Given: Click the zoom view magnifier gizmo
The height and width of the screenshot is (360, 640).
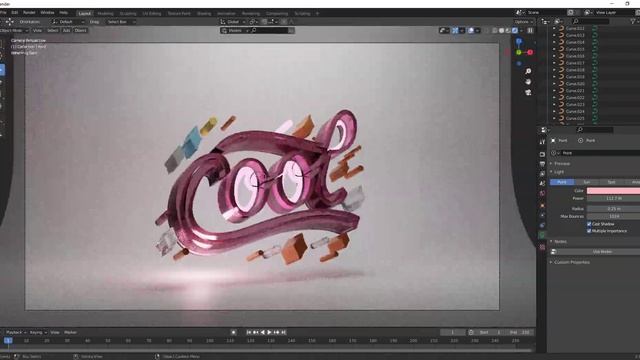Looking at the screenshot, I should (528, 71).
